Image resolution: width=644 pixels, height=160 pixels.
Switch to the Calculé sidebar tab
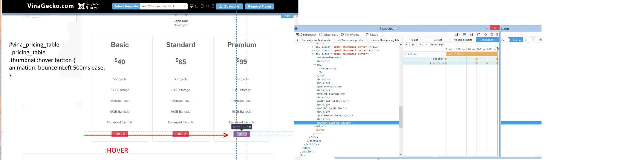click(438, 40)
